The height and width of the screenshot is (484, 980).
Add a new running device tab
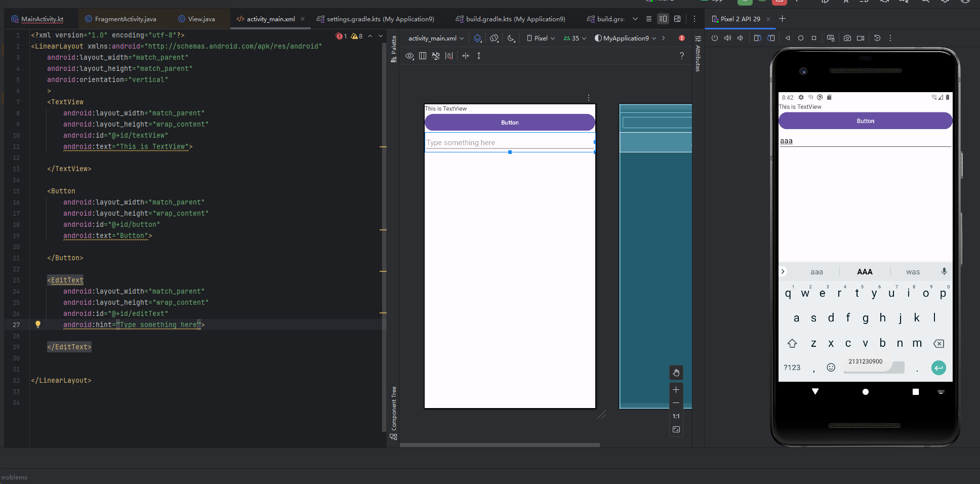(782, 19)
